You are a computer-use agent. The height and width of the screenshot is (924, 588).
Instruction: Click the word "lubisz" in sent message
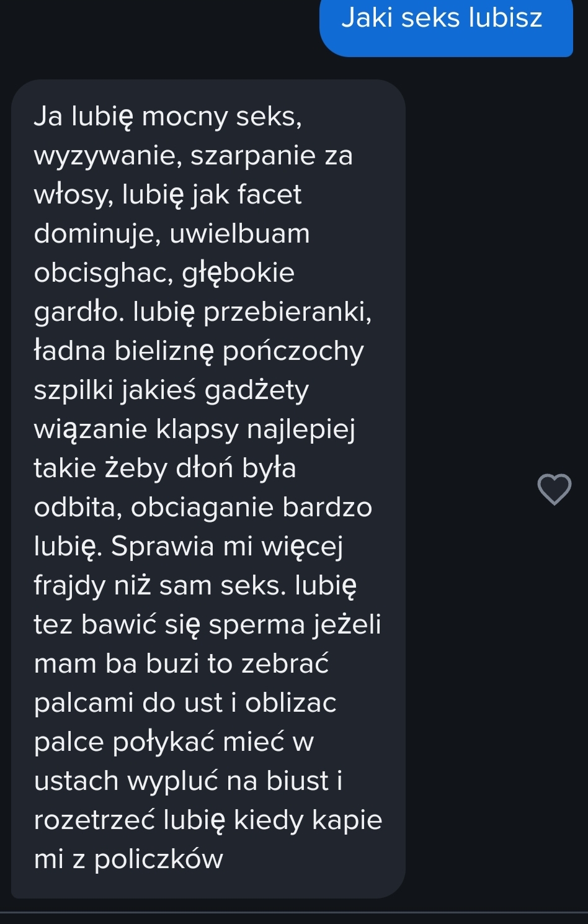click(x=506, y=17)
